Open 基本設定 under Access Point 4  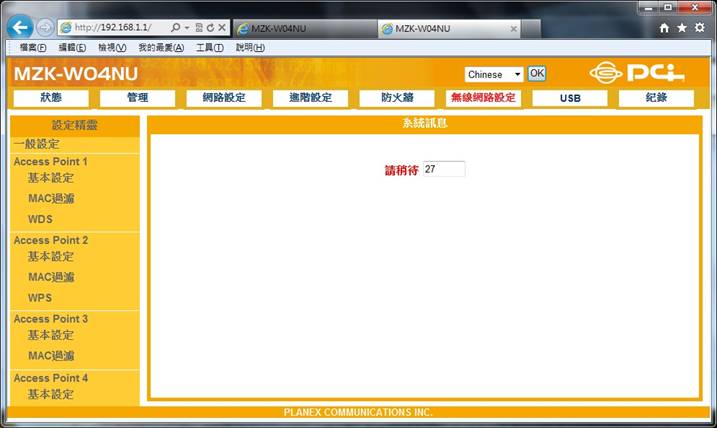[x=50, y=394]
